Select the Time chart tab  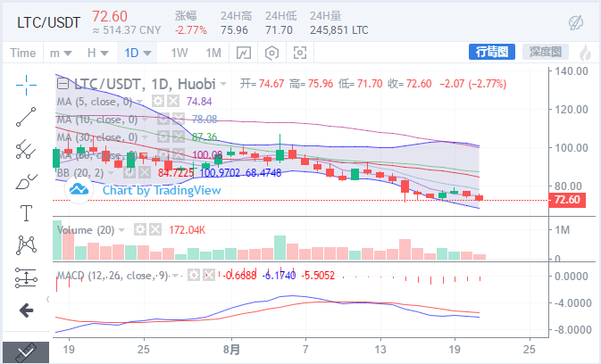[23, 53]
